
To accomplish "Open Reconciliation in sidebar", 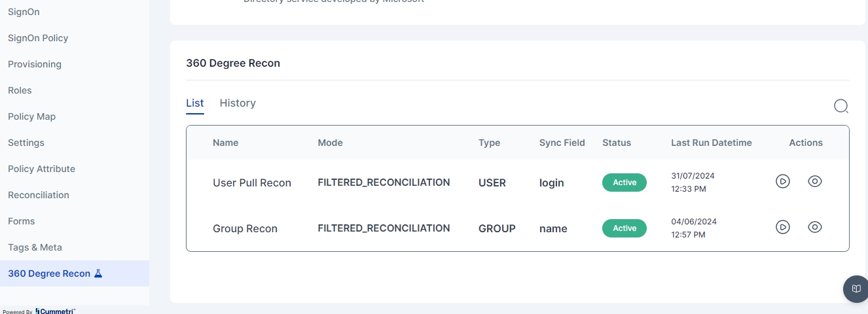I will [x=39, y=195].
